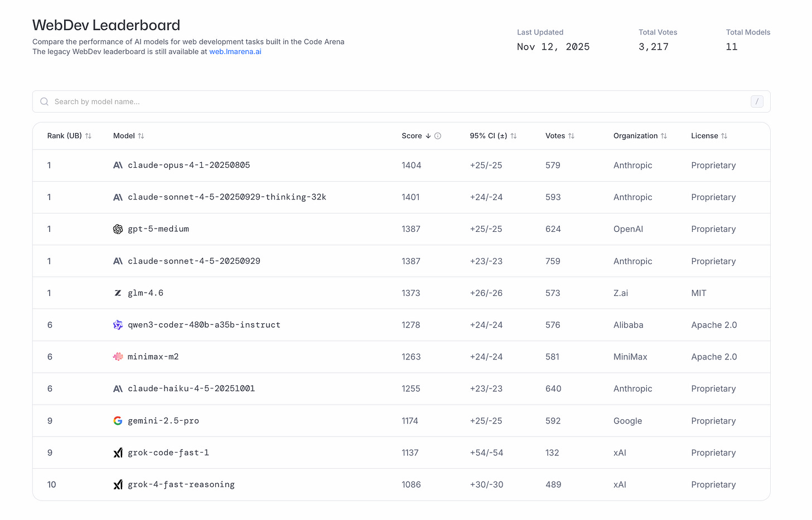Click license cell MIT
Screen dimensions: 812x520
click(699, 293)
